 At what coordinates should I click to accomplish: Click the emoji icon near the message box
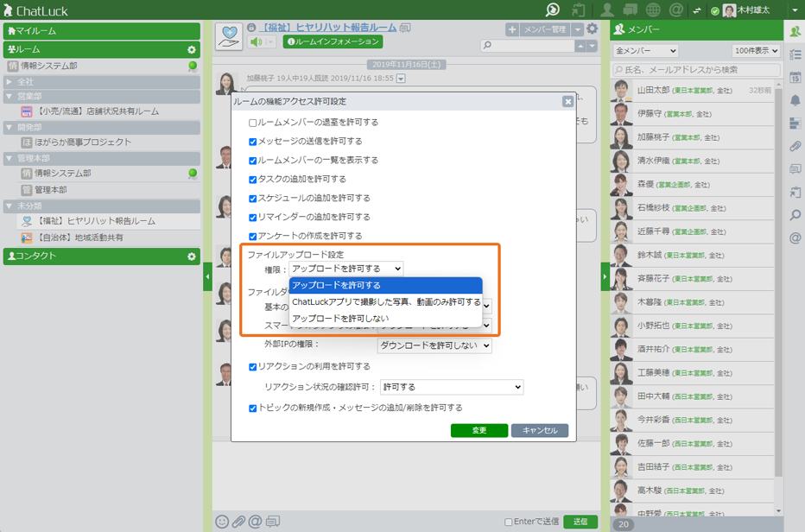tap(224, 522)
